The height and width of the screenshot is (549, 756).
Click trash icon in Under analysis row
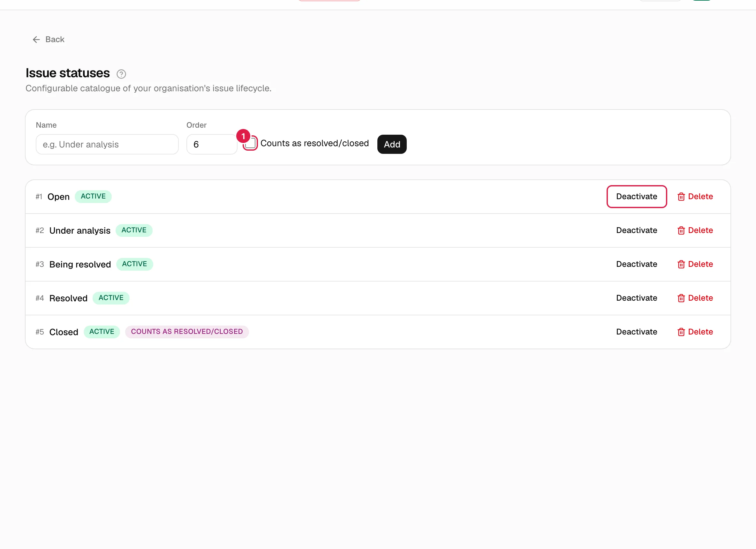coord(681,230)
